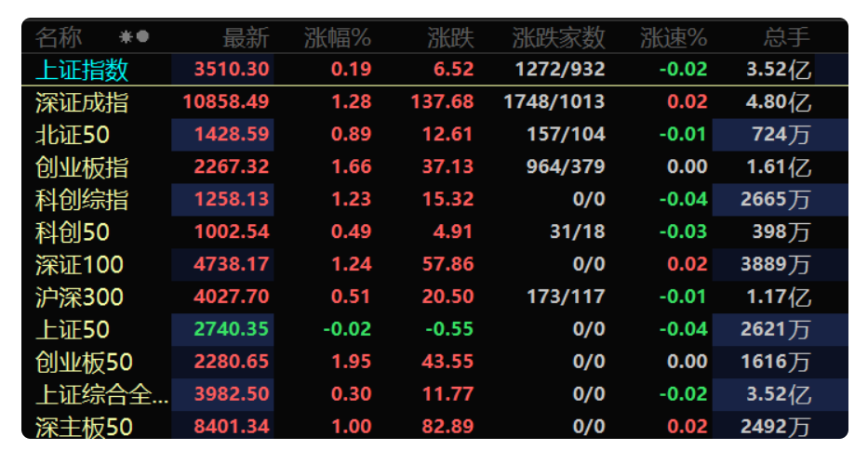The height and width of the screenshot is (450, 868).
Task: Click the latest price 1258.13
Action: [232, 199]
